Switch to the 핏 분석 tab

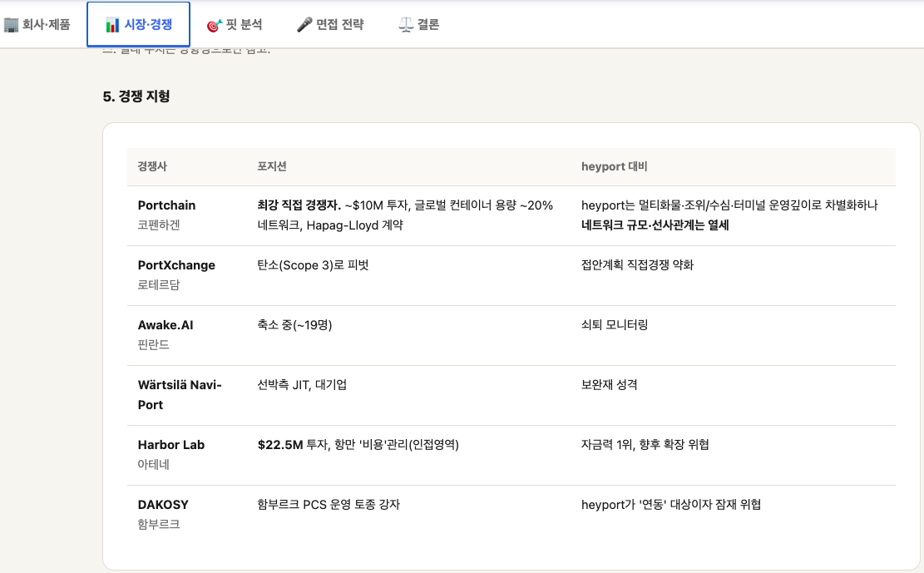click(234, 24)
